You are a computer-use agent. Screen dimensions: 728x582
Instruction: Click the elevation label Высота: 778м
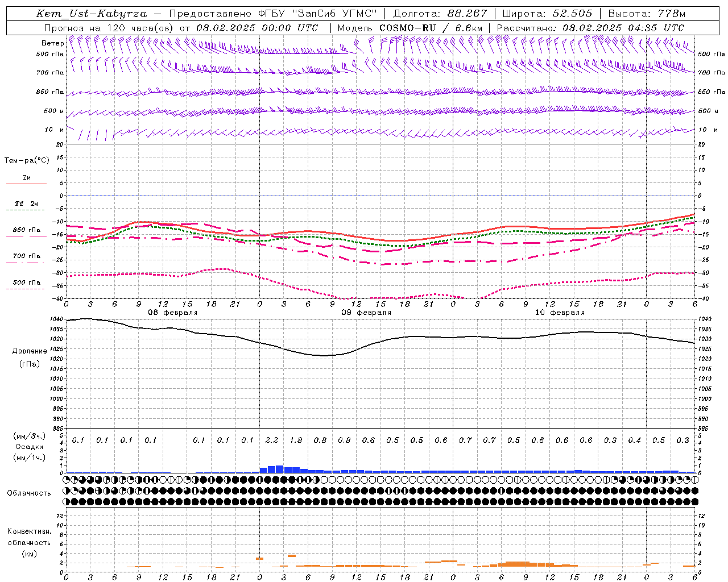pyautogui.click(x=647, y=14)
